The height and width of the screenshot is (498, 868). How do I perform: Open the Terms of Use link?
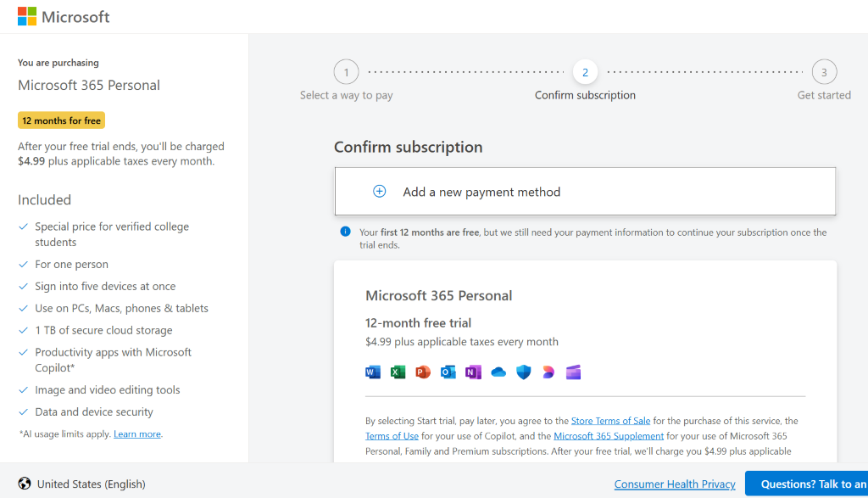tap(392, 436)
